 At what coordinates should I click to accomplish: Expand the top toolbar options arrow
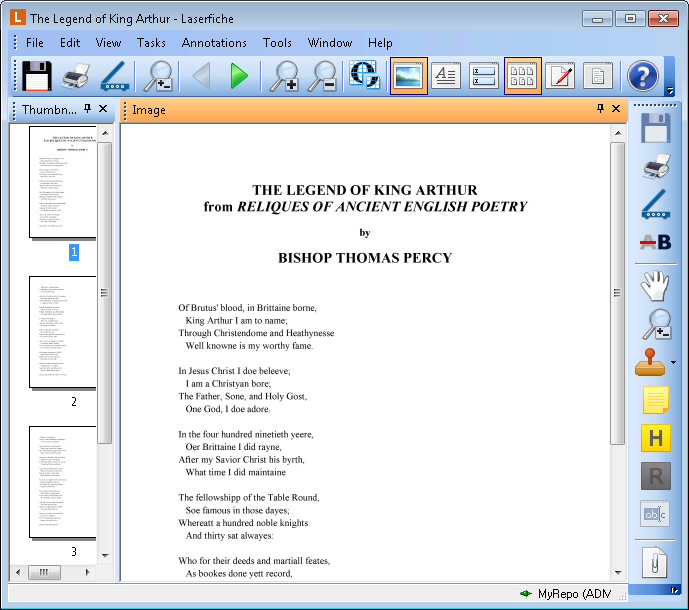670,91
